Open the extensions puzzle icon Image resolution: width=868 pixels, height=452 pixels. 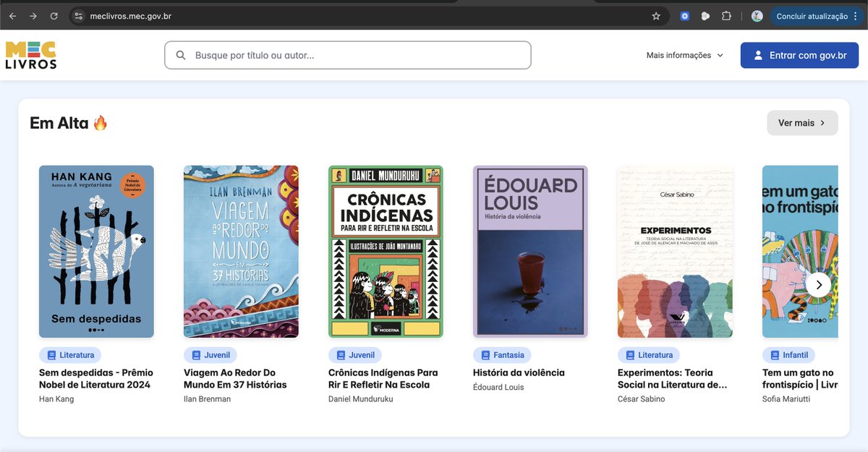tap(726, 16)
